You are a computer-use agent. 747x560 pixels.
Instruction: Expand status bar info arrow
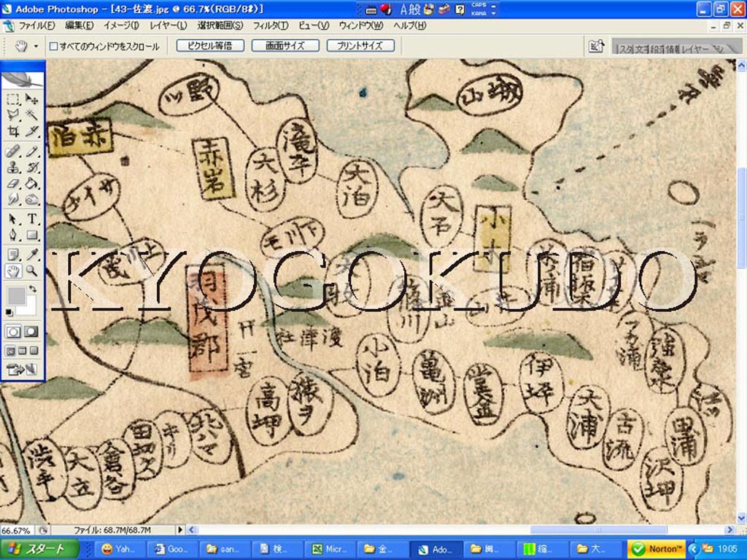pos(180,529)
